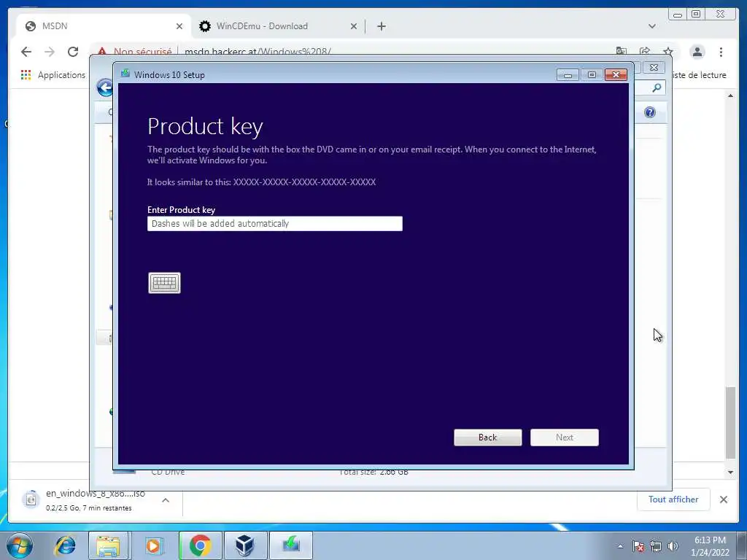Image resolution: width=747 pixels, height=560 pixels.
Task: Go back in Chrome browser
Action: tap(26, 52)
